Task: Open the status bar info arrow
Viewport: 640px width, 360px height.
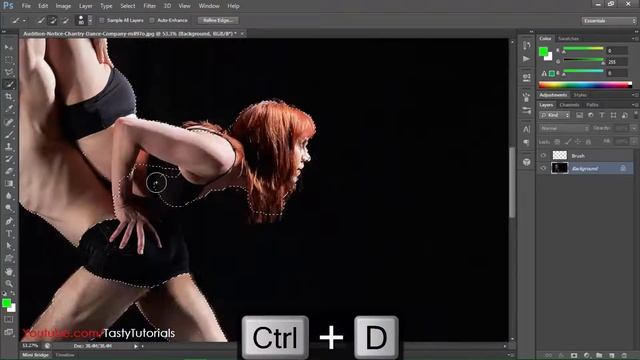Action: pos(136,346)
